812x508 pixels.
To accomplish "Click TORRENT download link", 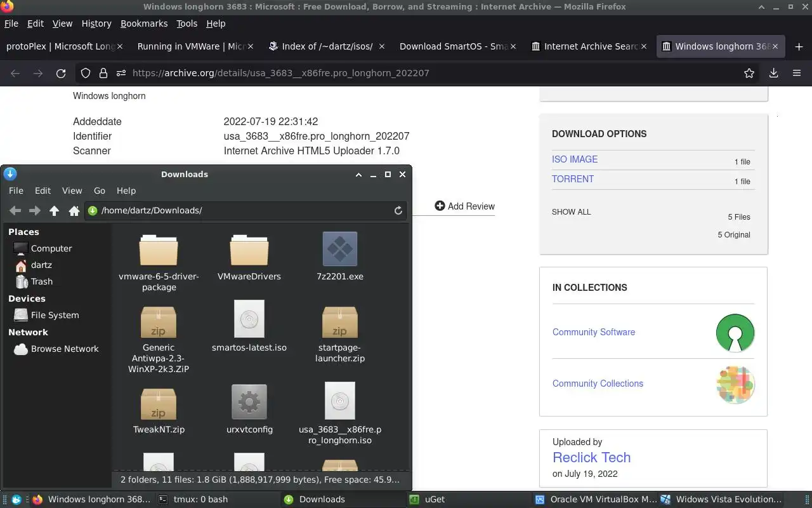I will (573, 179).
